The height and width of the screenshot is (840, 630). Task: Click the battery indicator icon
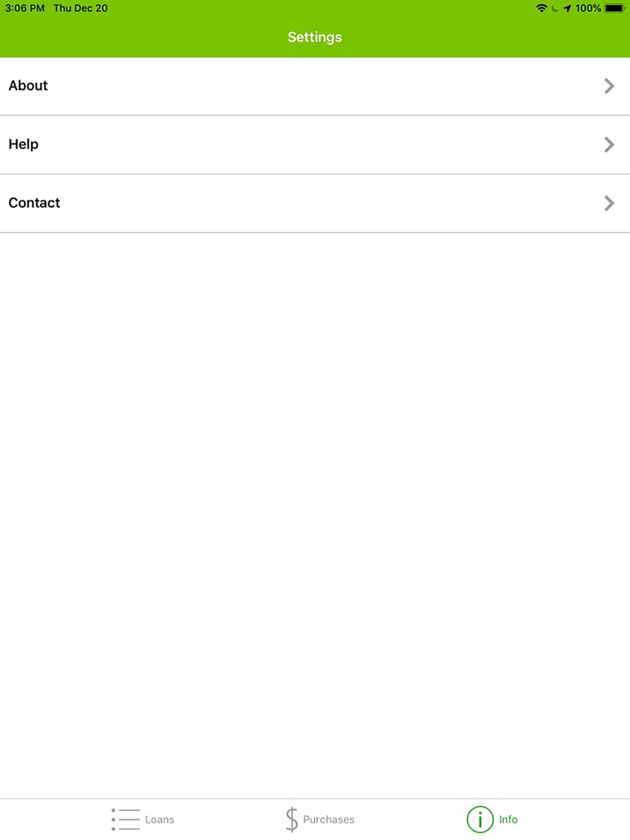click(x=615, y=8)
